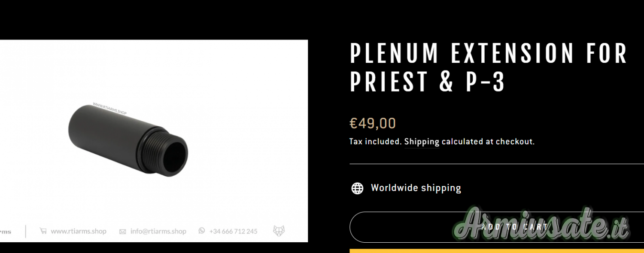The image size is (644, 253).
Task: Click the yellow button below Add to Cart
Action: coord(496,250)
